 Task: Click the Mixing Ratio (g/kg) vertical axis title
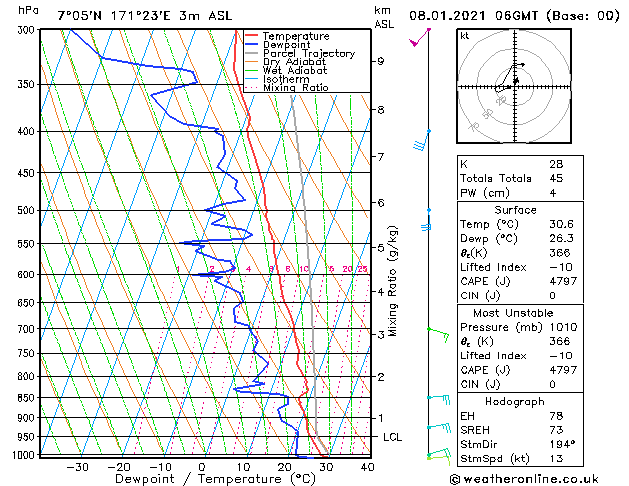point(392,281)
